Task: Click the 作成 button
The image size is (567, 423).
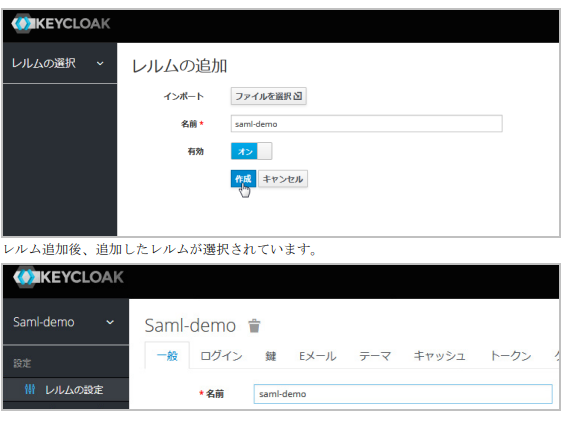Action: point(243,179)
